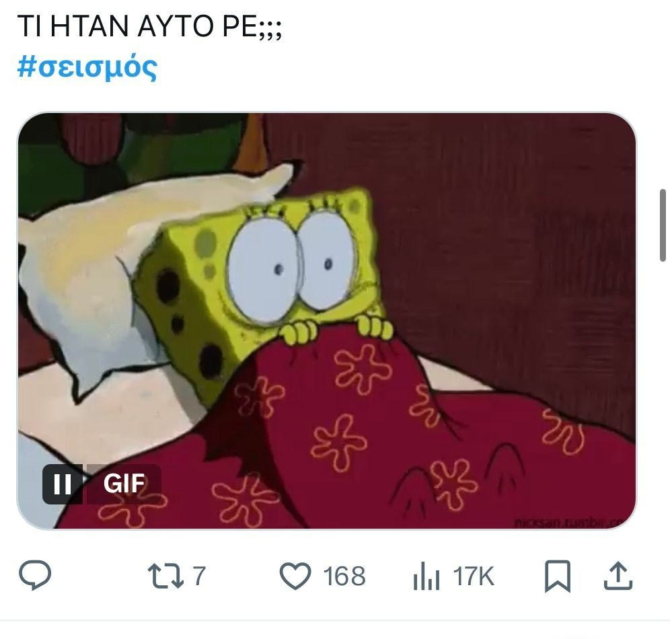This screenshot has width=672, height=639.
Task: Click the 17K views count
Action: (473, 576)
